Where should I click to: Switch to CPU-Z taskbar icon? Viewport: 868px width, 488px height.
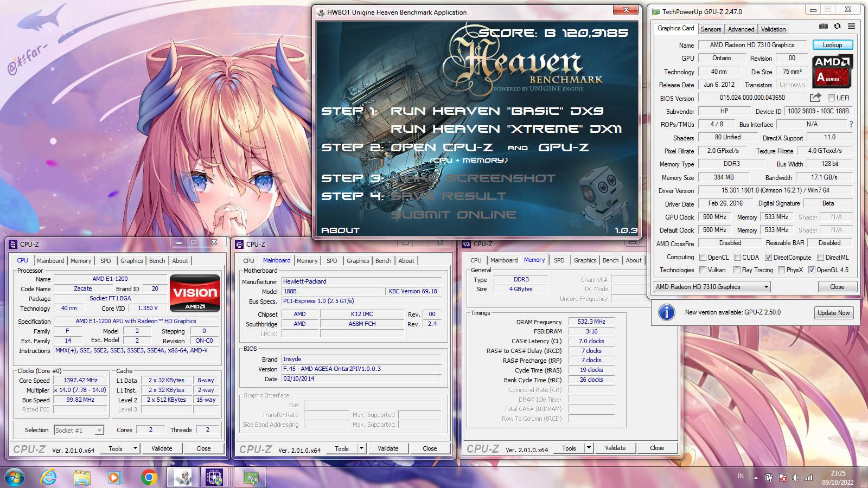coord(215,477)
